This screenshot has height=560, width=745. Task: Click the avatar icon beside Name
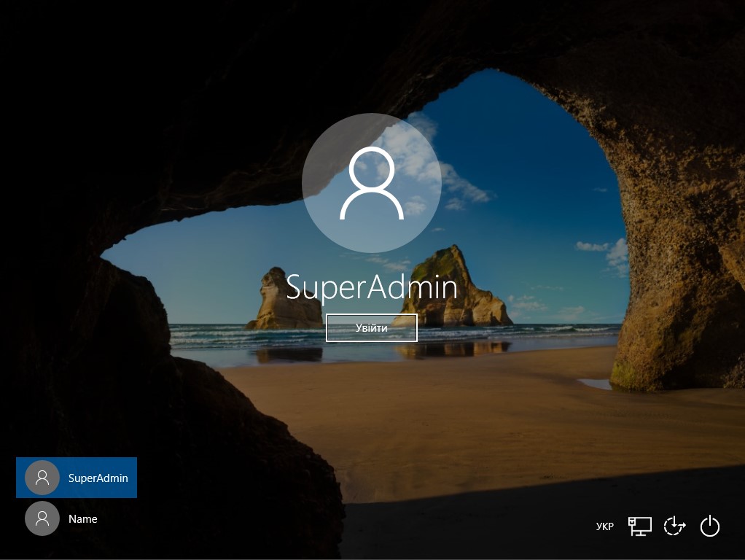[x=42, y=518]
